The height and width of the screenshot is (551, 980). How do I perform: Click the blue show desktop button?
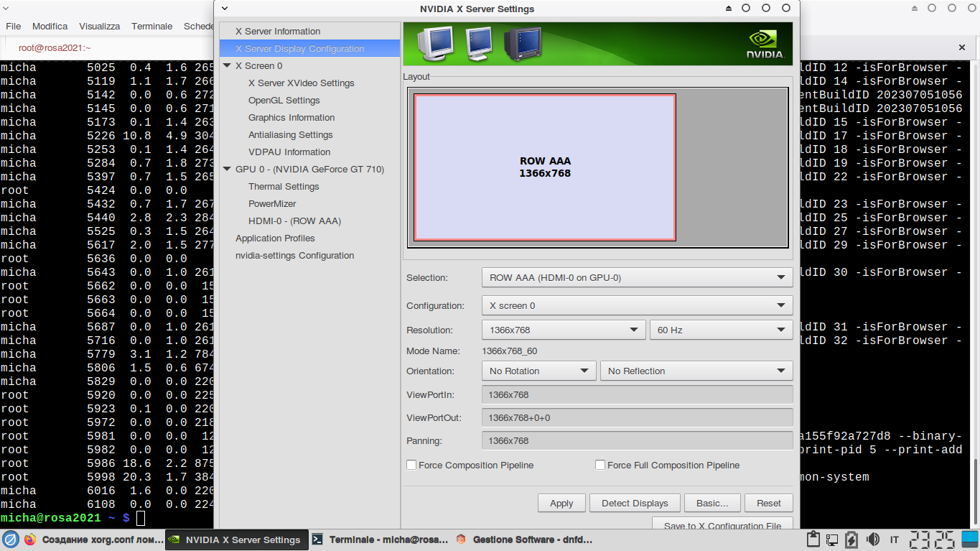[970, 540]
